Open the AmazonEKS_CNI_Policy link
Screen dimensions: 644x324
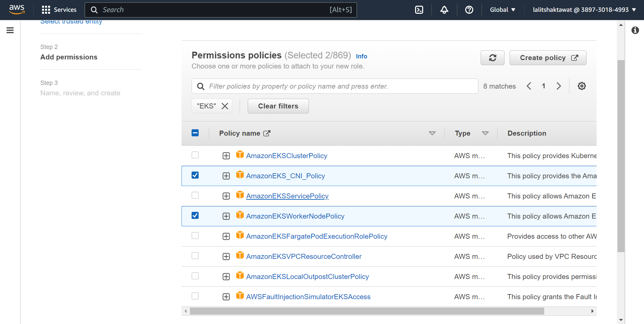285,176
